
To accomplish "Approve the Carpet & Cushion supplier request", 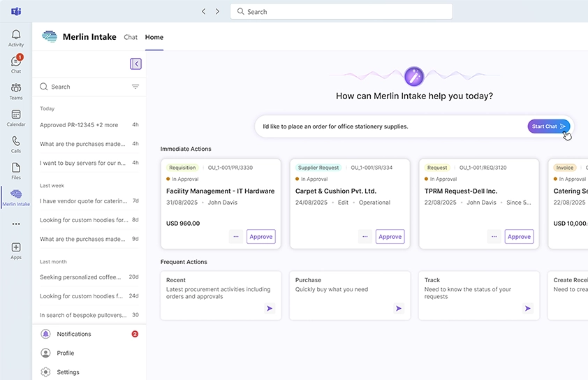I will pos(390,237).
